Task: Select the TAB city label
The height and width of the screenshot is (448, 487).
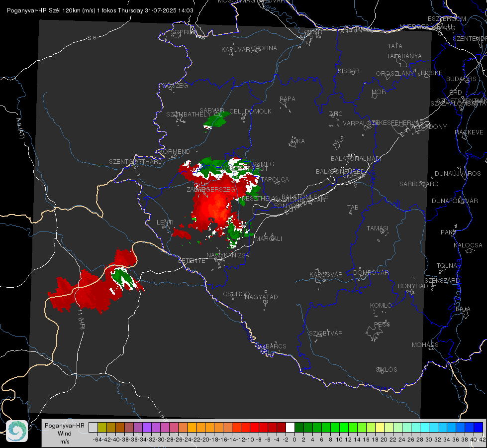Action: [353, 207]
